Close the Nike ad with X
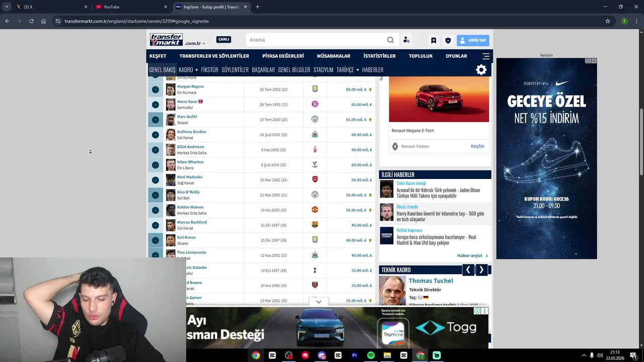644x362 pixels. pos(594,61)
